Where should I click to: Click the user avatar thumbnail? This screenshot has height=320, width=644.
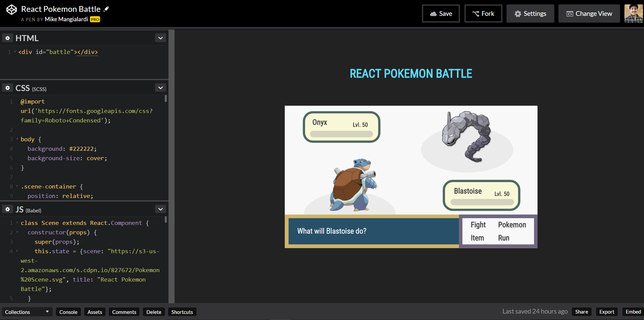click(633, 13)
